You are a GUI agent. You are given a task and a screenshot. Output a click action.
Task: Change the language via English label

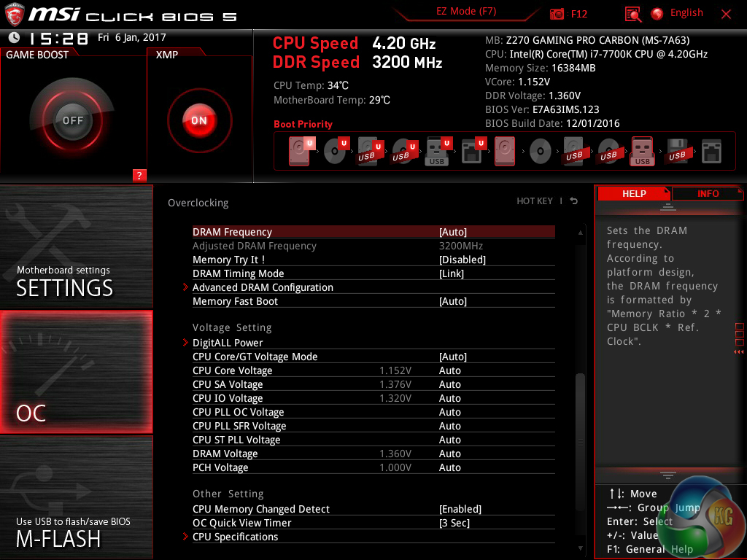click(x=686, y=13)
